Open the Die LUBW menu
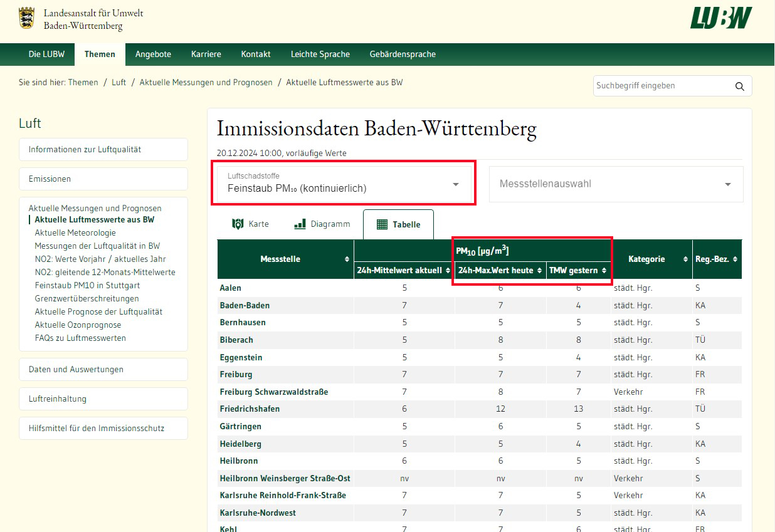 (x=46, y=54)
